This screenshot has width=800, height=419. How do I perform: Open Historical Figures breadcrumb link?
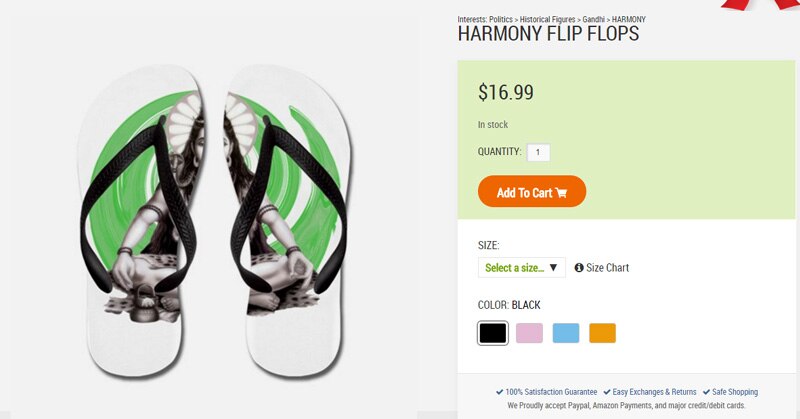[547, 19]
